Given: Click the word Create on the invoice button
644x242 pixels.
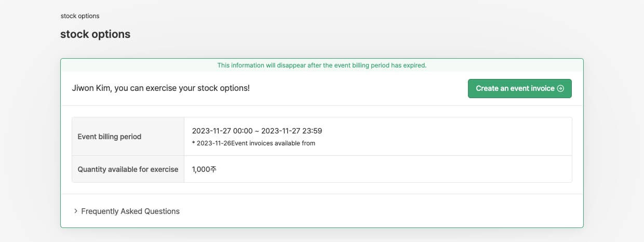Looking at the screenshot, I should pyautogui.click(x=487, y=88).
